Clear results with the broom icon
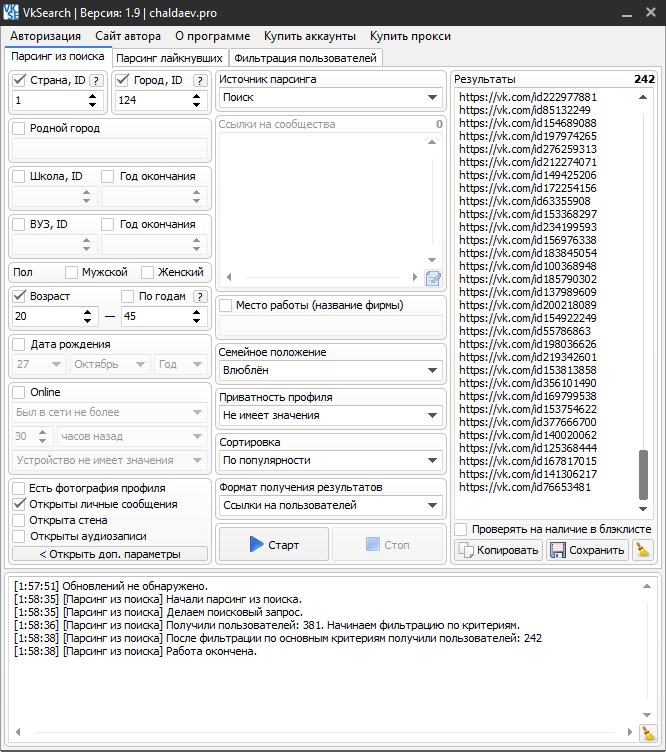 pyautogui.click(x=643, y=550)
